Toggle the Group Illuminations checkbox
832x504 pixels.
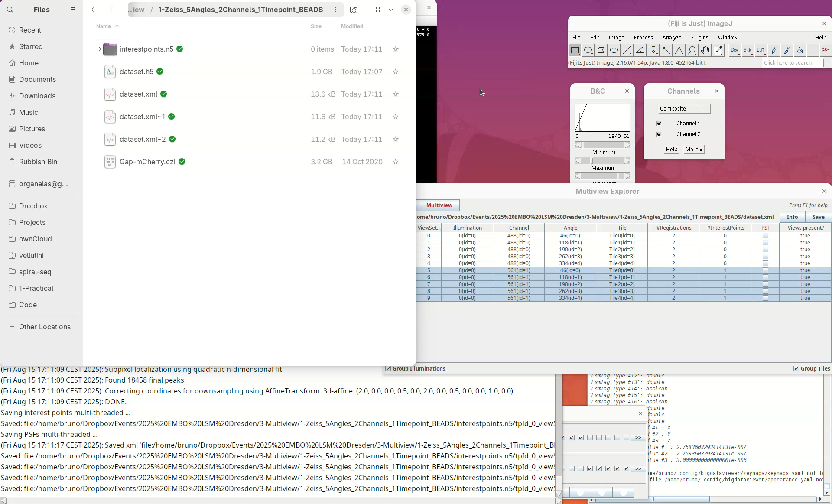[x=388, y=369]
